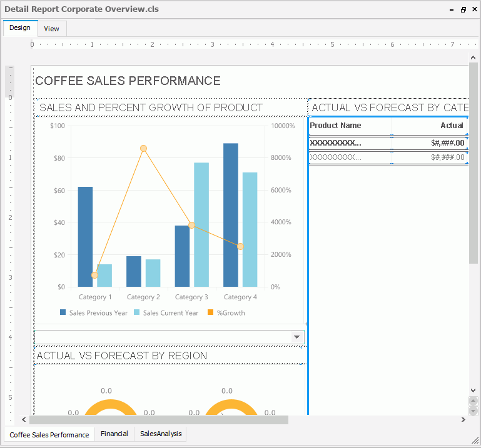Screen dimensions: 481x448
Task: Click the next page round button
Action: pyautogui.click(x=473, y=411)
